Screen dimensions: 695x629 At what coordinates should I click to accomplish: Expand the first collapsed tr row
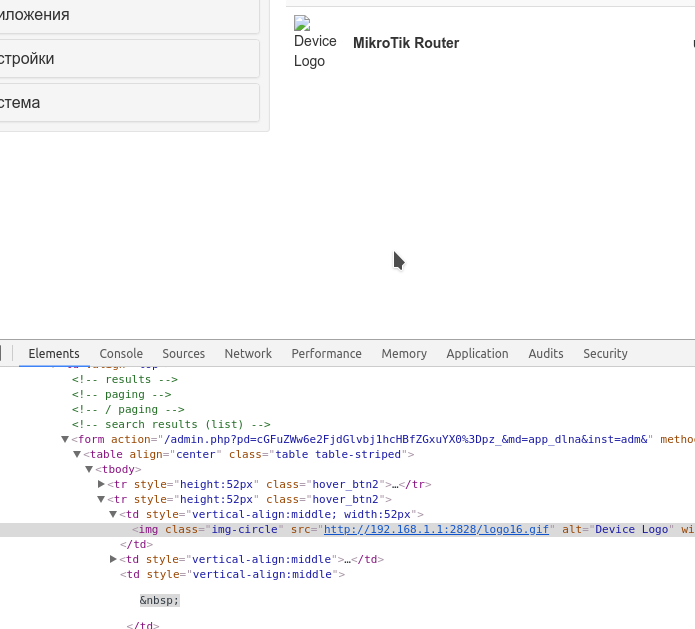(x=101, y=484)
